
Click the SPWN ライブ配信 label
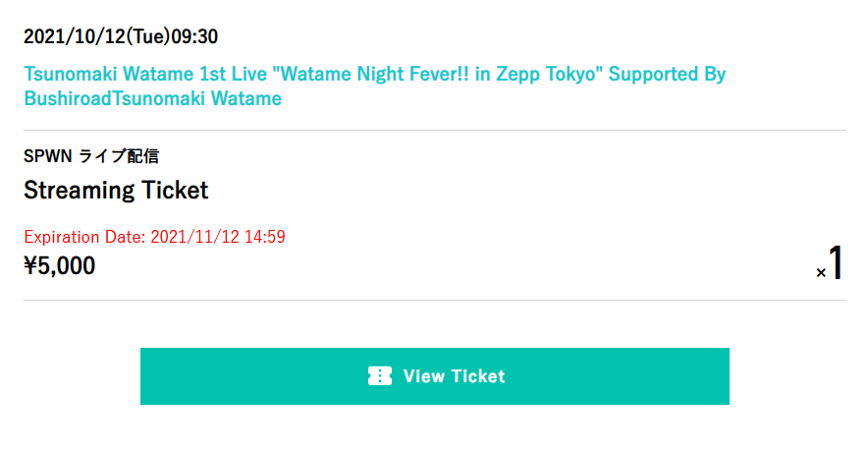point(91,156)
